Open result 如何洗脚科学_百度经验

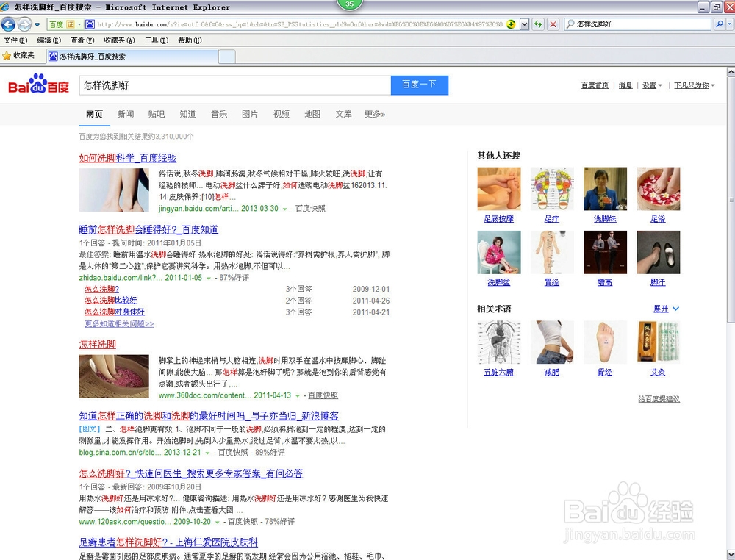click(x=127, y=158)
